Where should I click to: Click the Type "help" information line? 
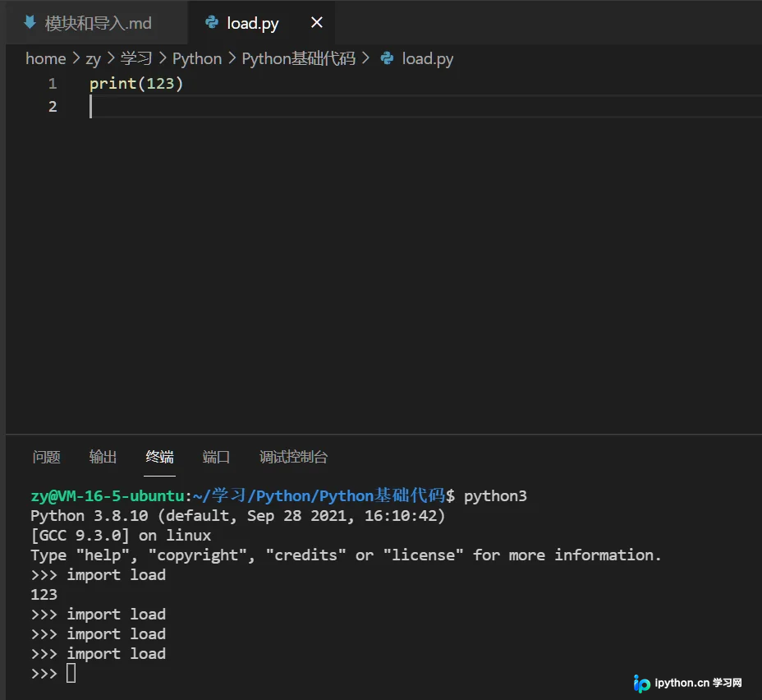tap(346, 555)
